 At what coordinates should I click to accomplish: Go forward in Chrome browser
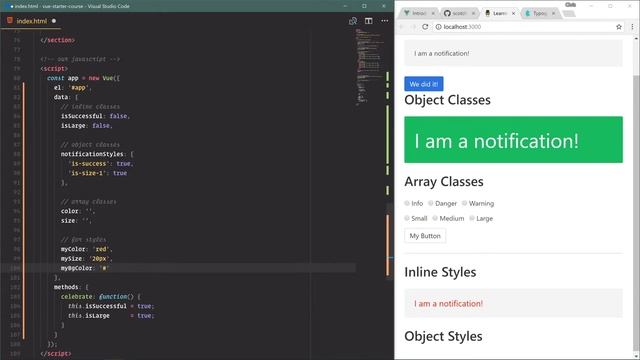(413, 27)
